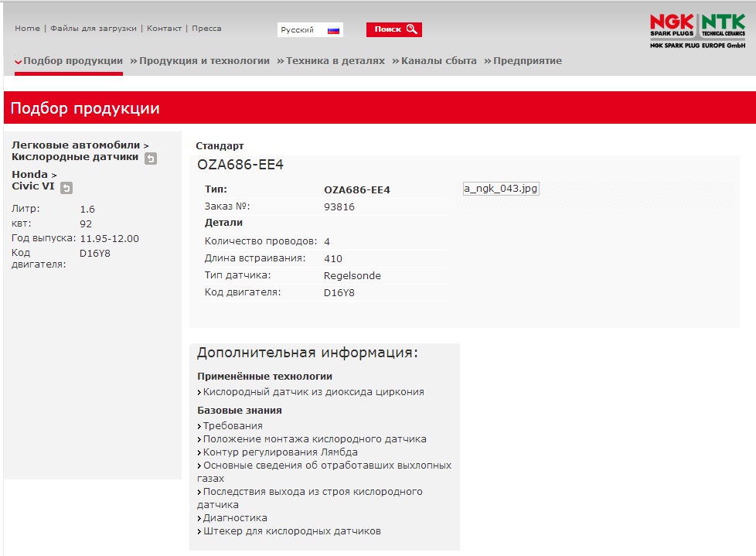Viewport: 756px width, 556px height.
Task: Open Последствия выхода из строя кислородного датчика
Action: 309,498
